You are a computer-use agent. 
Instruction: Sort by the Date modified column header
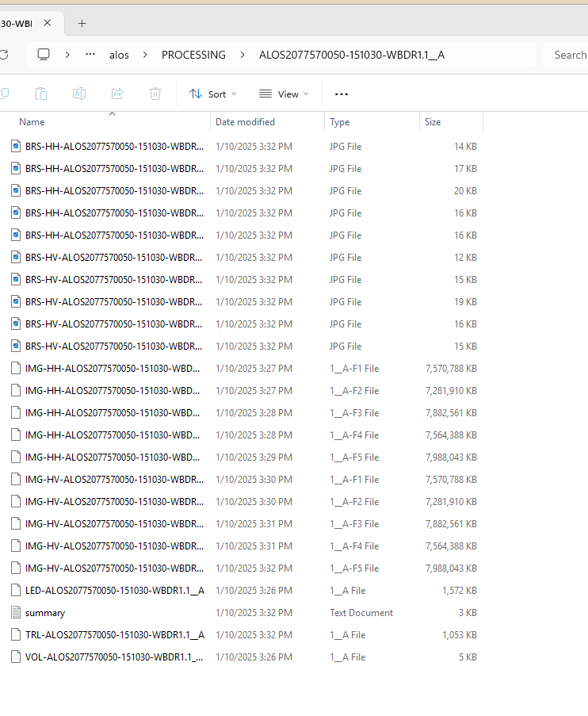coord(245,122)
